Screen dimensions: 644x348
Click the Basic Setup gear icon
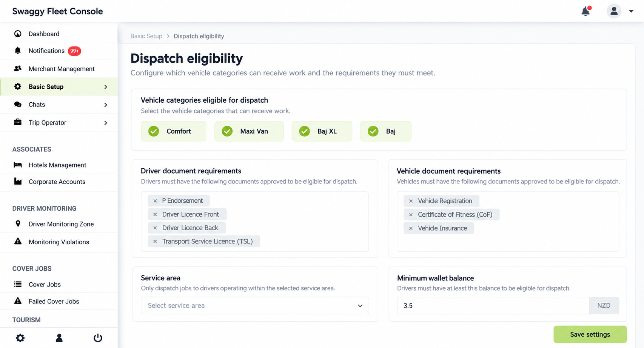point(18,86)
